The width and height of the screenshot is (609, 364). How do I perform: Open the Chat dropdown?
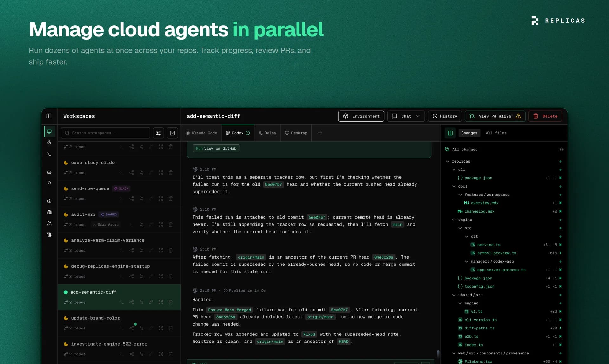(x=407, y=116)
